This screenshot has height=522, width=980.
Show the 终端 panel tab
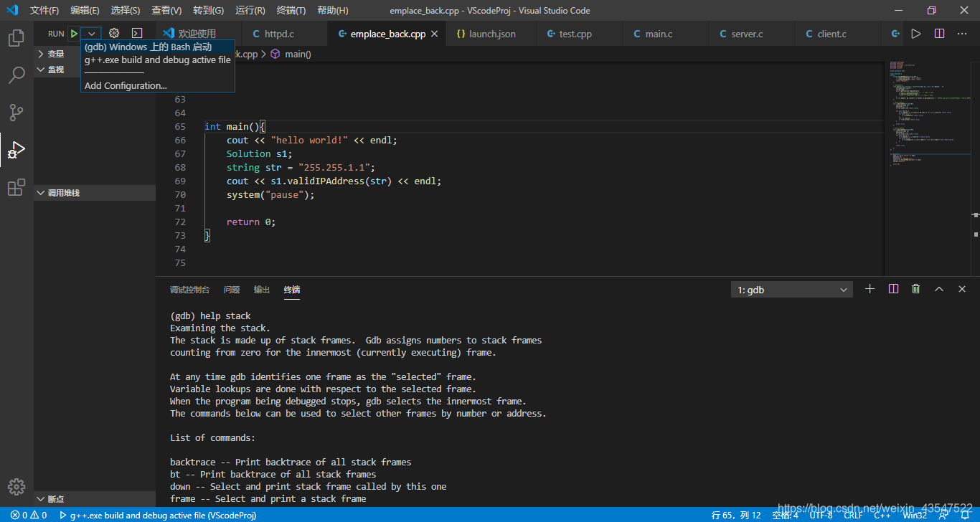pyautogui.click(x=292, y=290)
